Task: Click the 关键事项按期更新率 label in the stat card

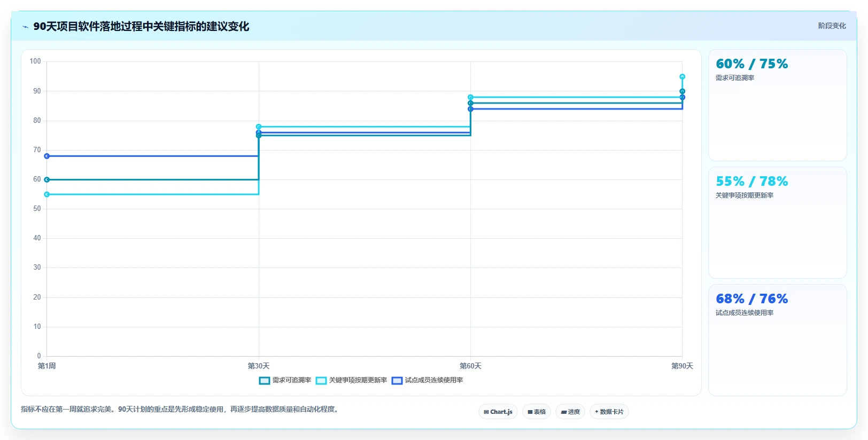Action: coord(745,195)
